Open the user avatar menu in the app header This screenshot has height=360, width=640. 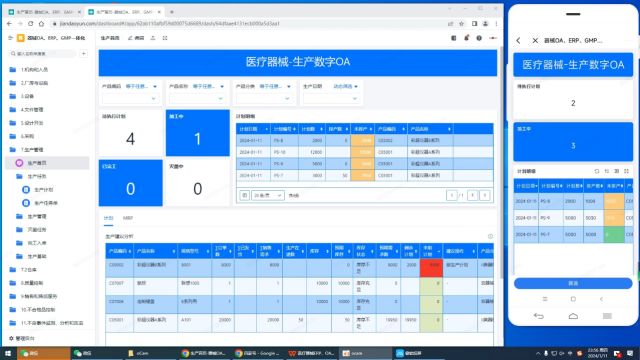[x=493, y=38]
